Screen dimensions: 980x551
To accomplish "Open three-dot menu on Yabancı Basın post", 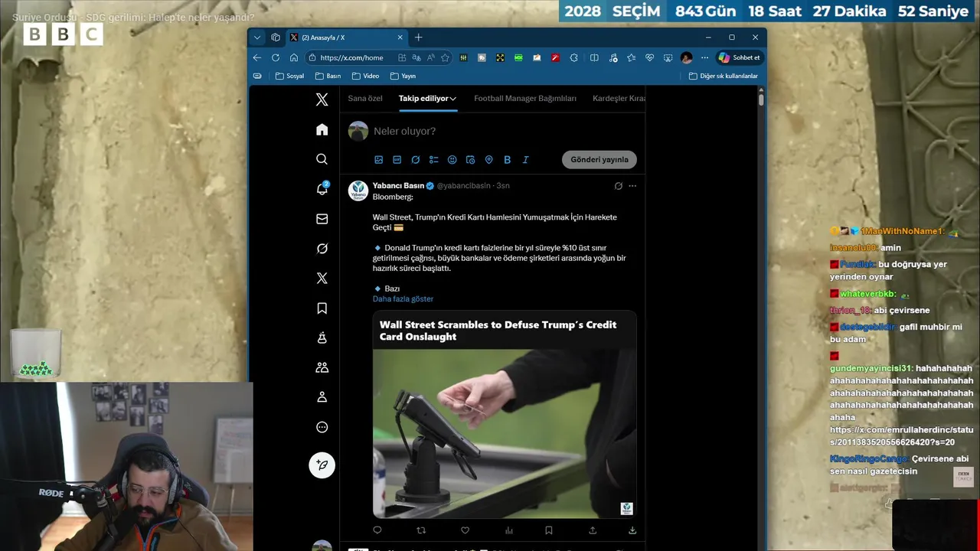I will tap(632, 186).
